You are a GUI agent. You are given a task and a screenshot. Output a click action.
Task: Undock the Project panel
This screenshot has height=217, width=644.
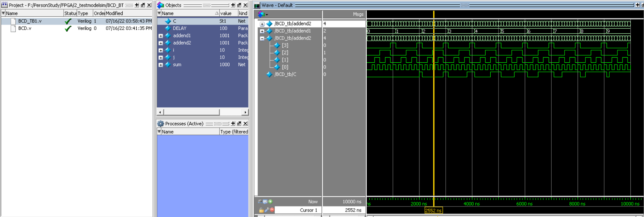143,5
